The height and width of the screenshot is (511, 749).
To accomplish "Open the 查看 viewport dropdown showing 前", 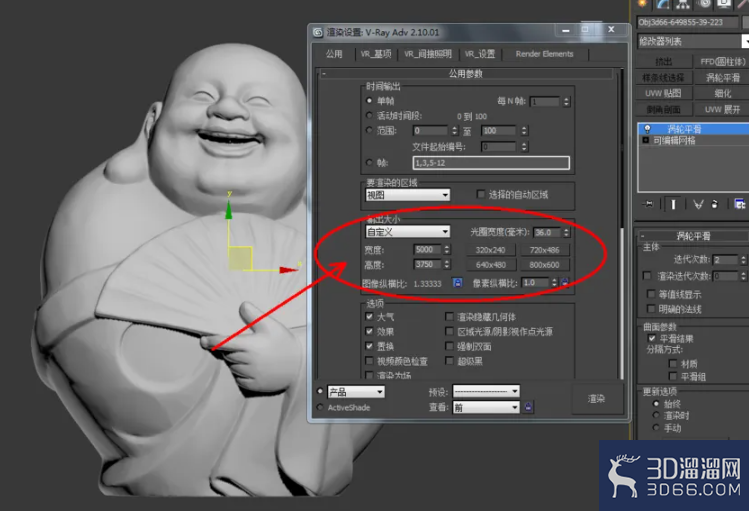I will (486, 407).
